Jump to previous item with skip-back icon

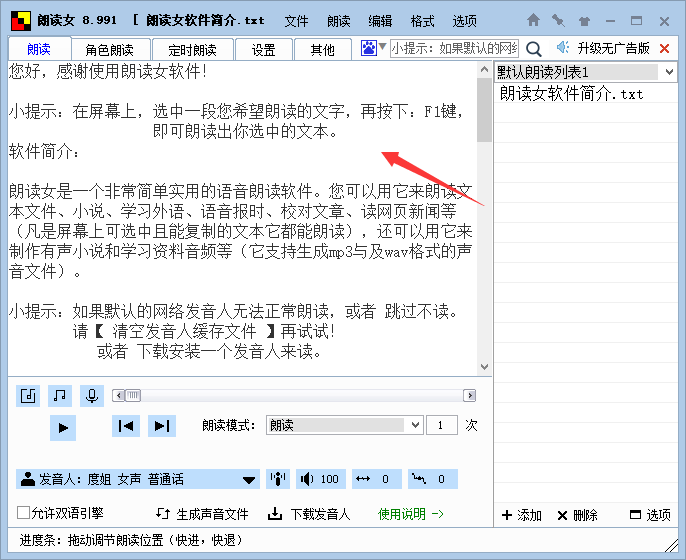(126, 426)
